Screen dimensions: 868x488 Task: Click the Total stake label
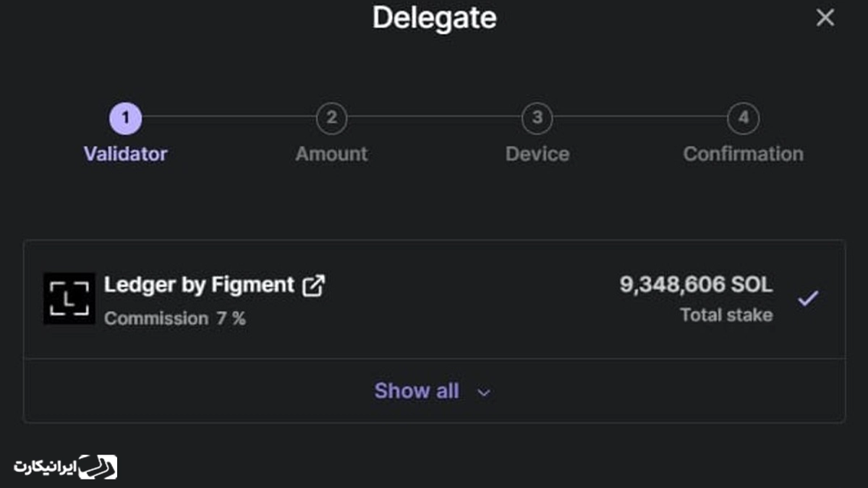tap(726, 315)
